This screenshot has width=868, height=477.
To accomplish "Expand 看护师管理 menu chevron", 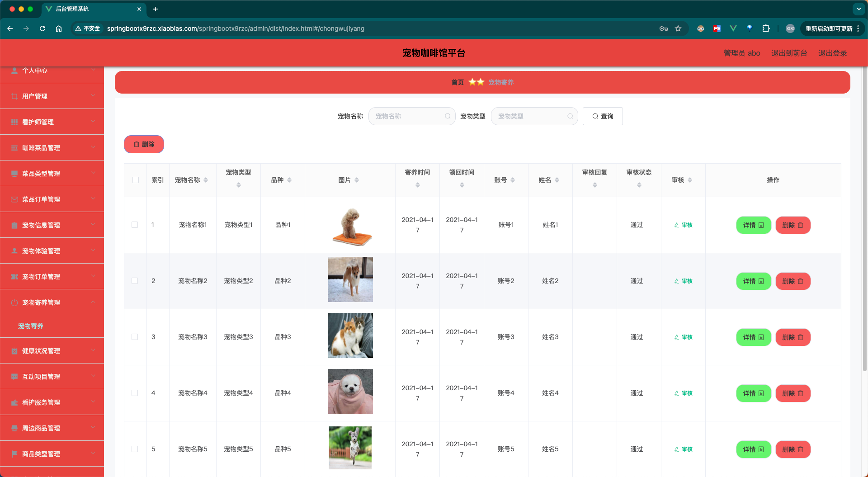I will click(x=93, y=121).
